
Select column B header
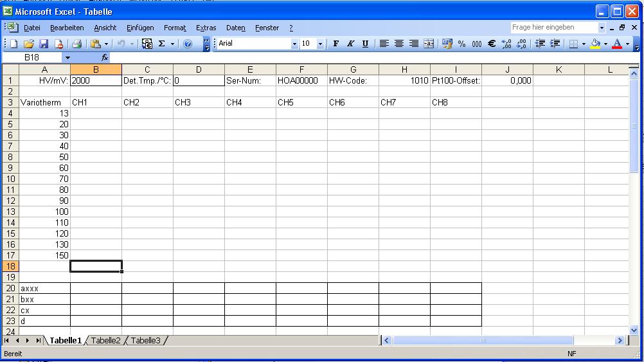pyautogui.click(x=96, y=69)
